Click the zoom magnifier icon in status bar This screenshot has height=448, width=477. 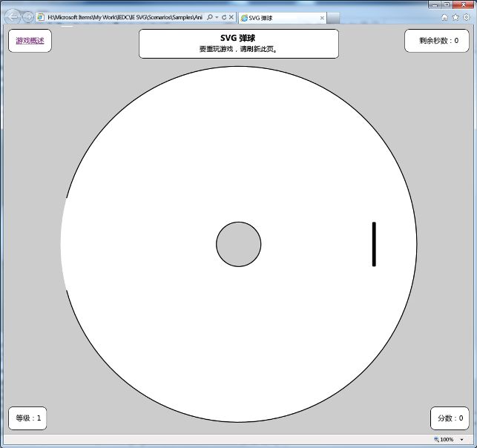coord(436,439)
